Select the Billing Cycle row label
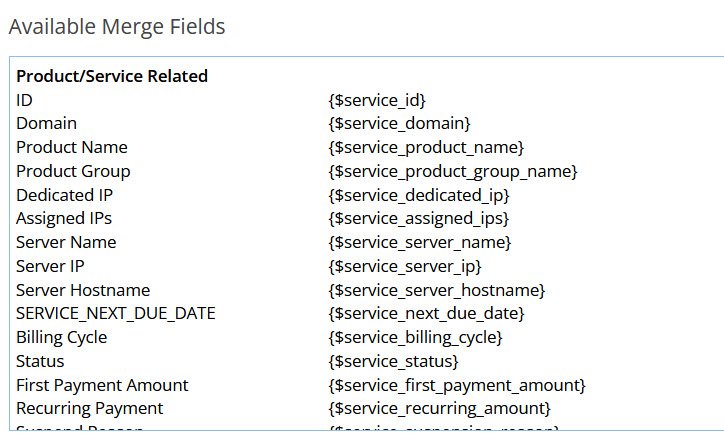The height and width of the screenshot is (444, 724). coord(61,337)
